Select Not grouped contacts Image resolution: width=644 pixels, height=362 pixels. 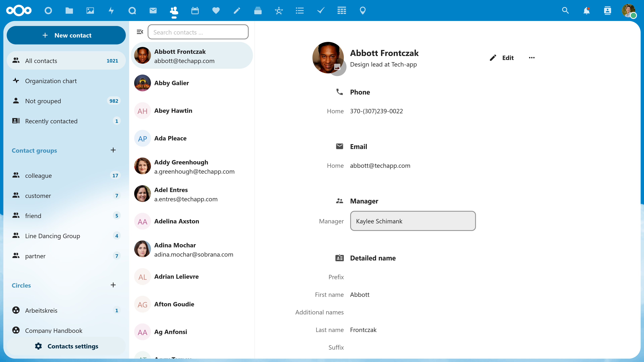66,101
